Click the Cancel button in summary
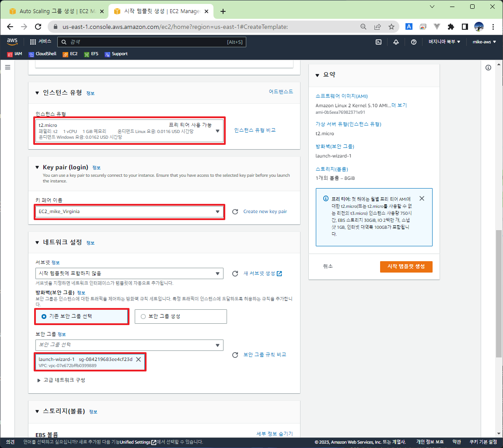503x448 pixels. 328,266
